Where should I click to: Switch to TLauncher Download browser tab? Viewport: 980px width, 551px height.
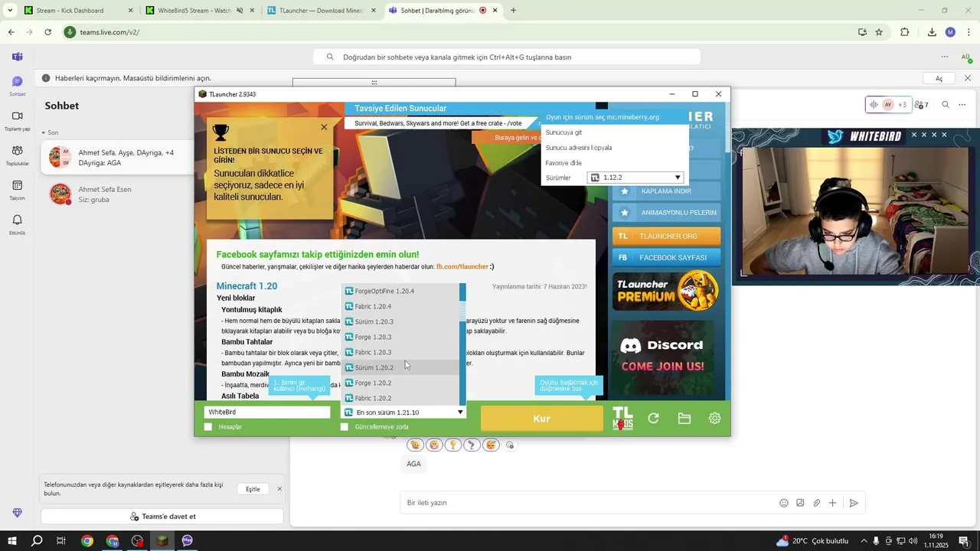click(320, 11)
